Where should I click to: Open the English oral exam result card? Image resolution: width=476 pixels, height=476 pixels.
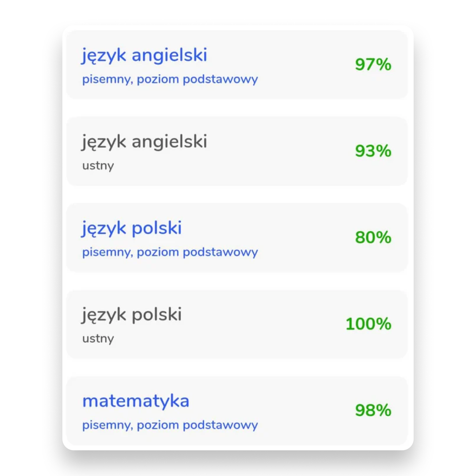point(237,151)
